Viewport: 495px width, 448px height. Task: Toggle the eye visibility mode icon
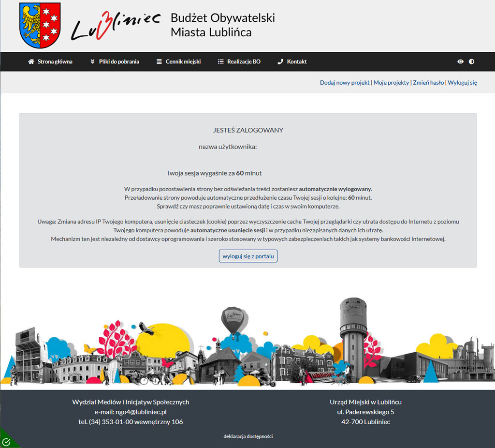[x=460, y=62]
